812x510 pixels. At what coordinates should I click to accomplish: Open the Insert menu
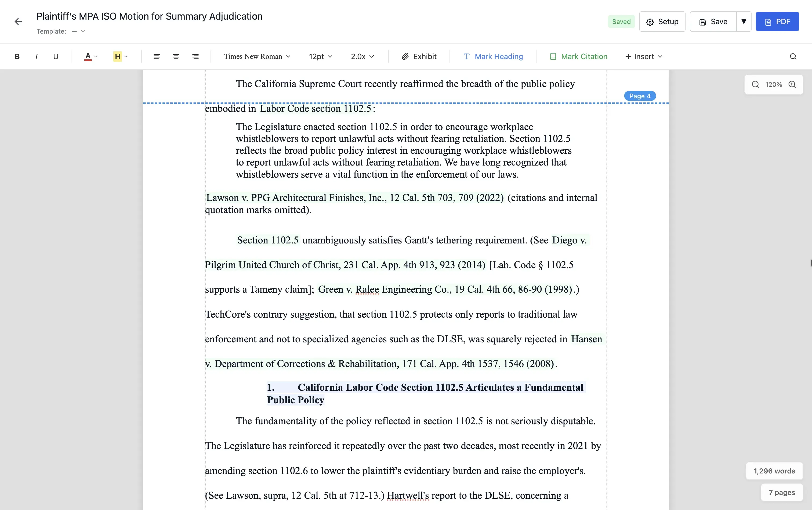coord(644,56)
